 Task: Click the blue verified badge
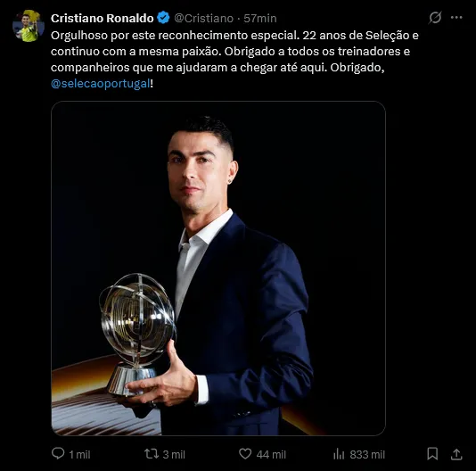click(x=163, y=18)
